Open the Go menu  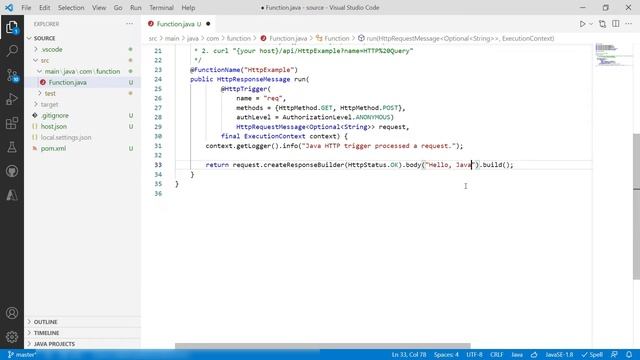(x=118, y=8)
